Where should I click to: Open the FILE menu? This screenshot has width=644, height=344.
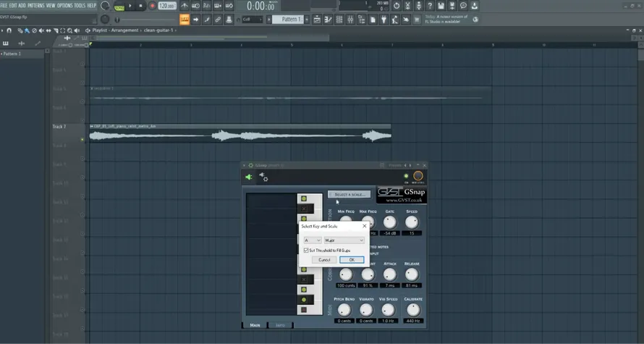tap(4, 5)
